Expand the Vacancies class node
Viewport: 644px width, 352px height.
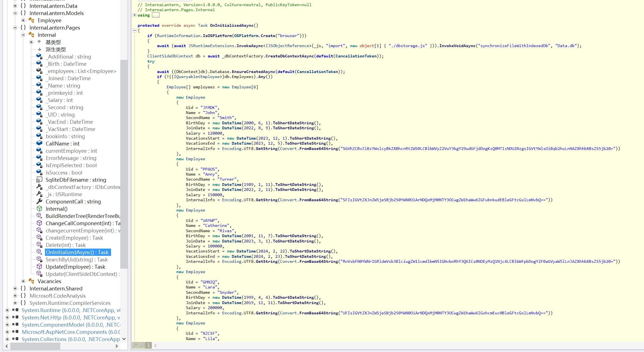pos(23,281)
